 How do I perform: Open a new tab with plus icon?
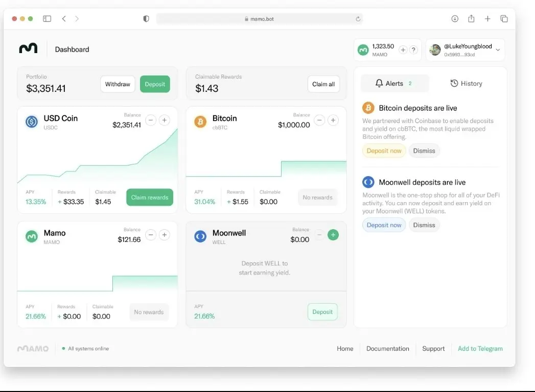[x=487, y=19]
